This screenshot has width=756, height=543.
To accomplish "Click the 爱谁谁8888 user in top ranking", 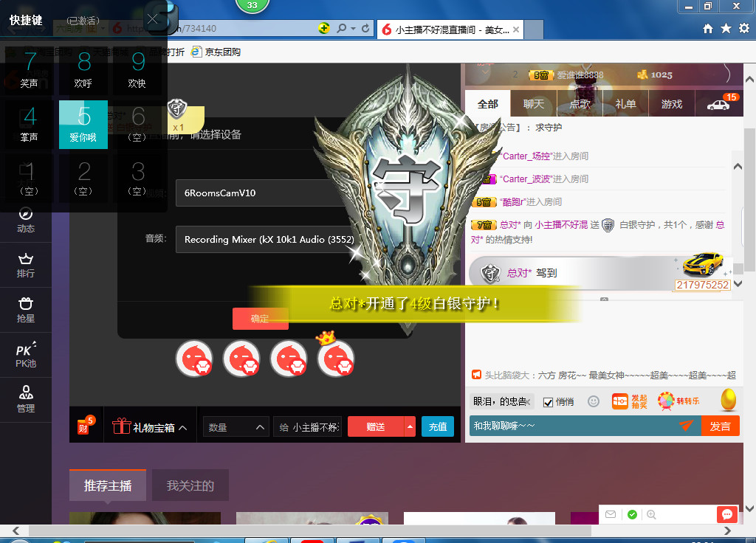I will (580, 75).
